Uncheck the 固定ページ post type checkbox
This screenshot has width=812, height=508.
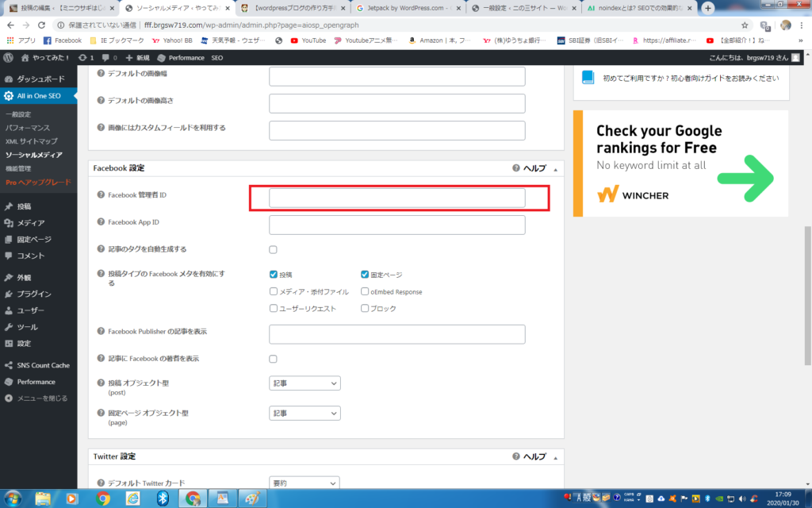pos(365,274)
